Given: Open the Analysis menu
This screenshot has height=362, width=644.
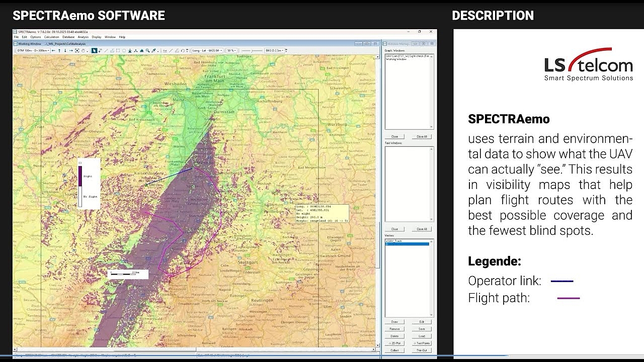Looking at the screenshot, I should click(x=83, y=37).
